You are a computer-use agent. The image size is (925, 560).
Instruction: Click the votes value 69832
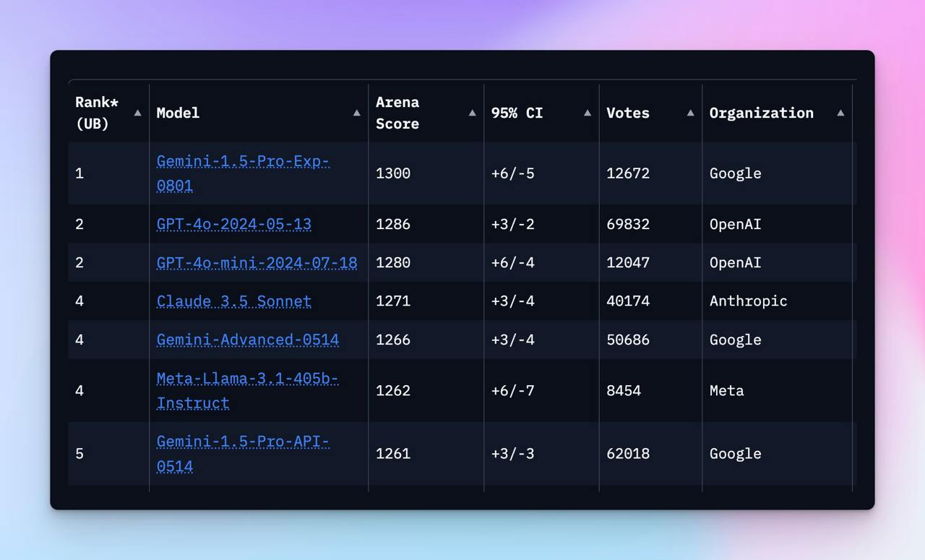628,224
